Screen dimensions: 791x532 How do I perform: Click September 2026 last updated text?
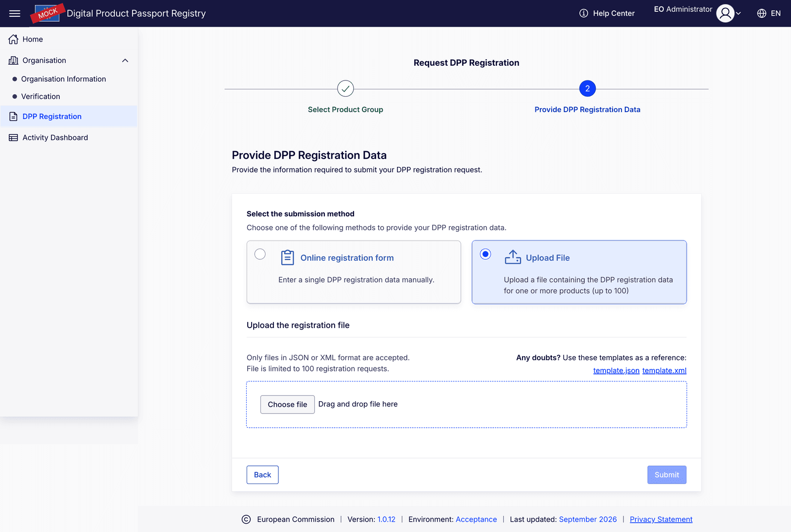point(588,519)
